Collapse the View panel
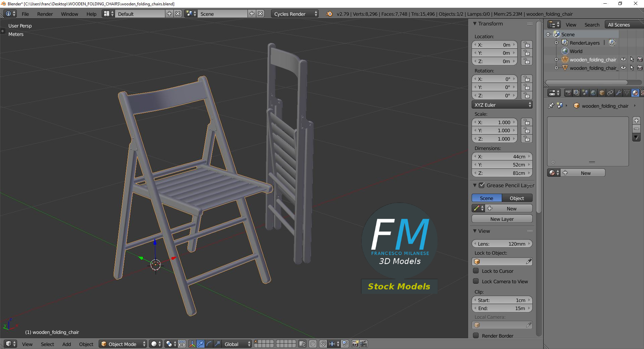Screen dimensions: 644x349 pyautogui.click(x=475, y=231)
